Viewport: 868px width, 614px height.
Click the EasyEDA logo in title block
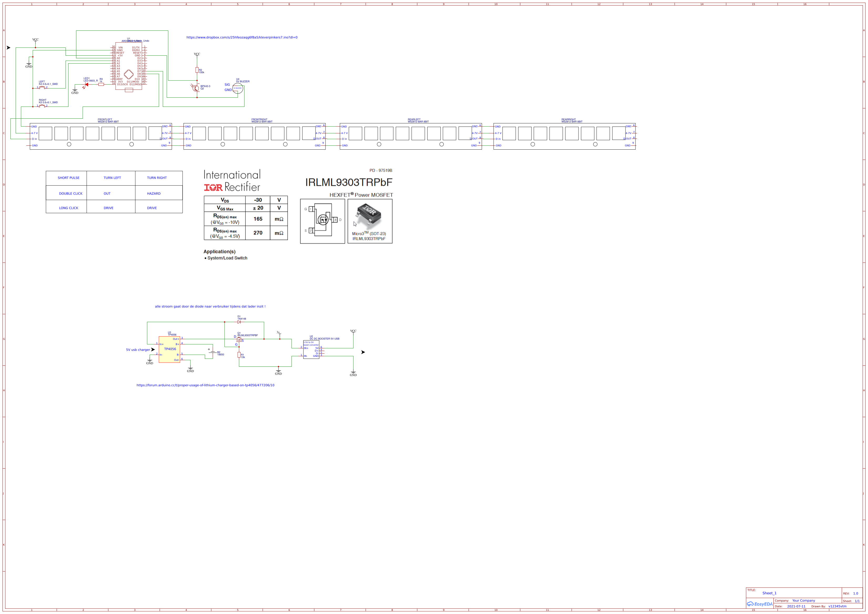(x=760, y=604)
